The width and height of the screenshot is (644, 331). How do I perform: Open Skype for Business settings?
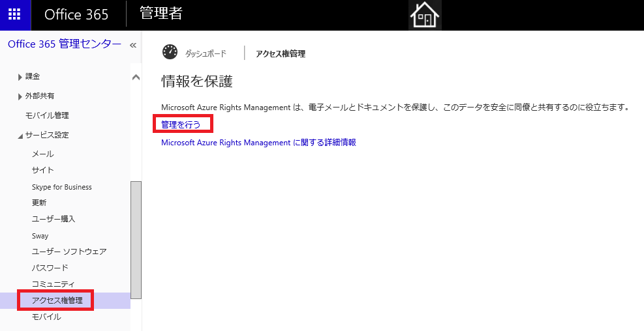[x=62, y=187]
